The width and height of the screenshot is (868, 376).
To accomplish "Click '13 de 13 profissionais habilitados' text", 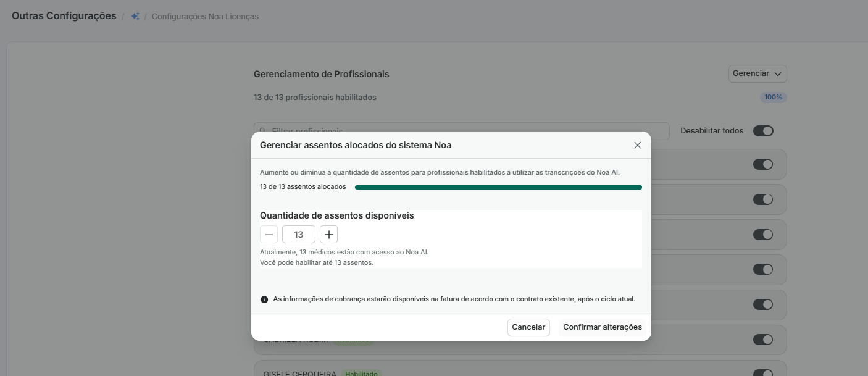I will tap(315, 98).
